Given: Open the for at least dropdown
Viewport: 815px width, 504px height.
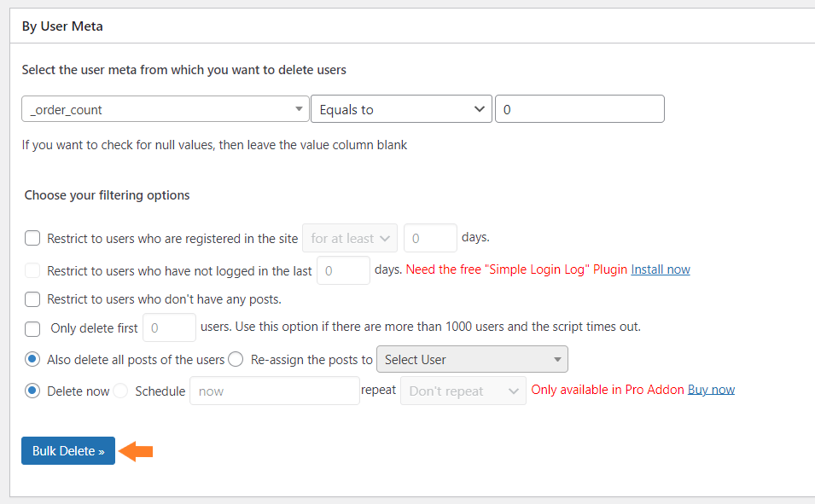Looking at the screenshot, I should (x=350, y=239).
